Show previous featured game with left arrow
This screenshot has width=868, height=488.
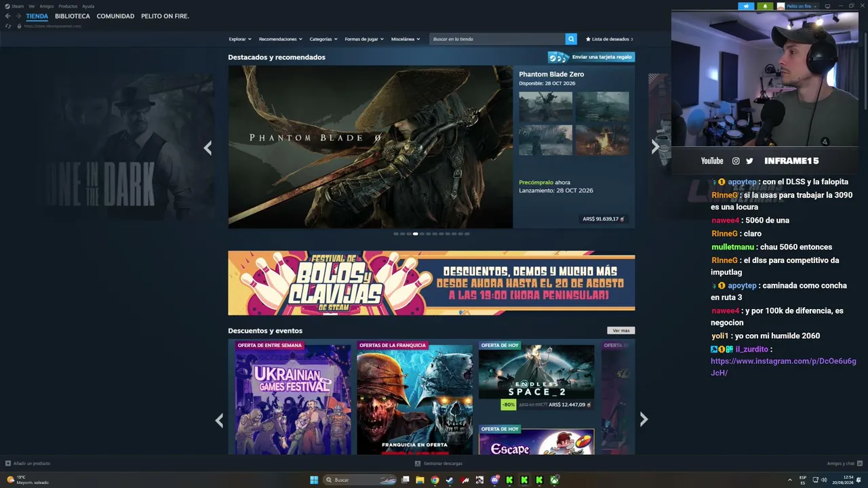(x=208, y=148)
